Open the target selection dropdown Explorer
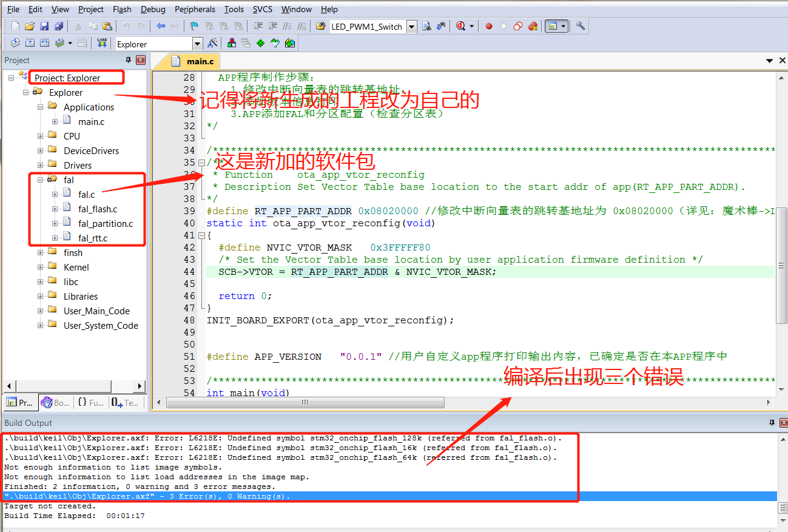This screenshot has width=788, height=532. 197,44
